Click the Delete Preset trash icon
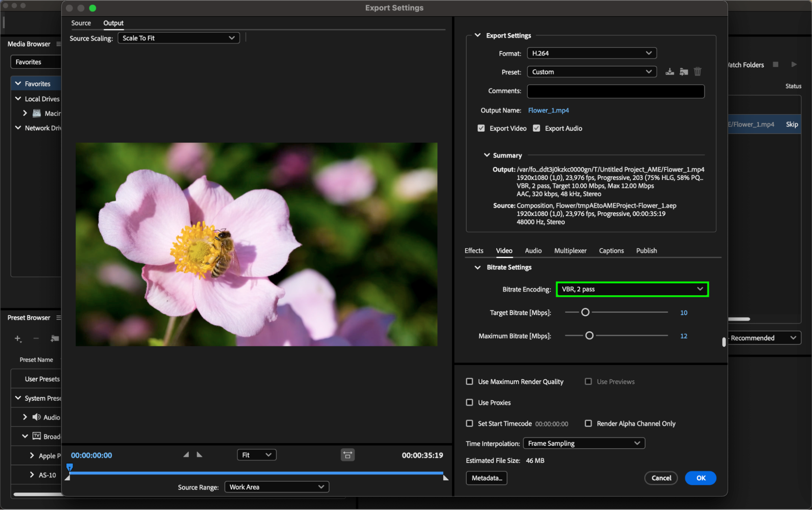The height and width of the screenshot is (510, 812). 697,72
